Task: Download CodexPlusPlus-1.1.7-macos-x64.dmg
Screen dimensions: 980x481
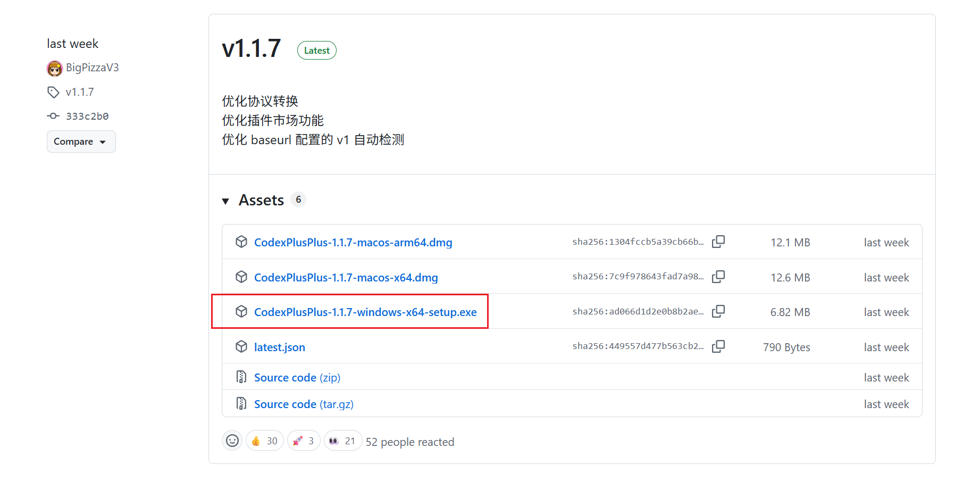Action: [346, 278]
